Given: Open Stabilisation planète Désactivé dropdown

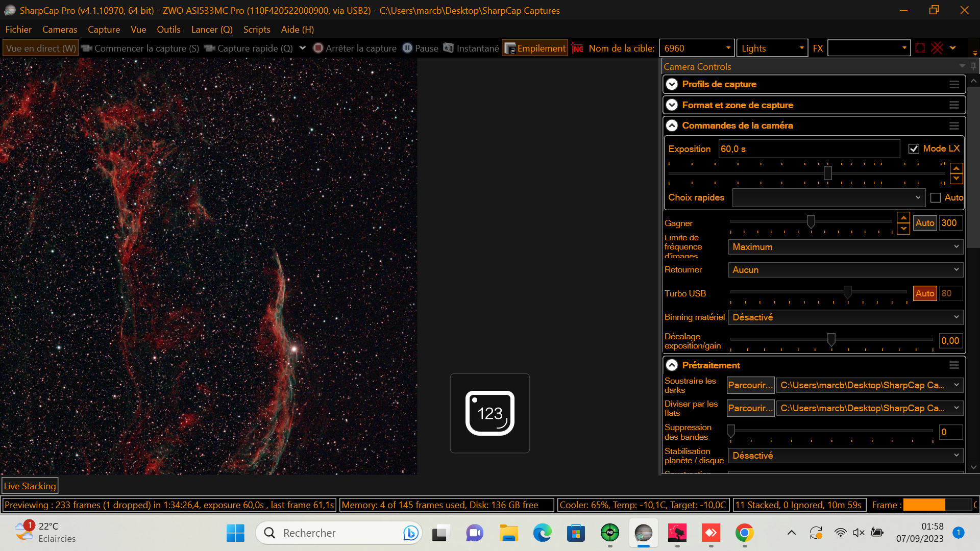Looking at the screenshot, I should 846,456.
